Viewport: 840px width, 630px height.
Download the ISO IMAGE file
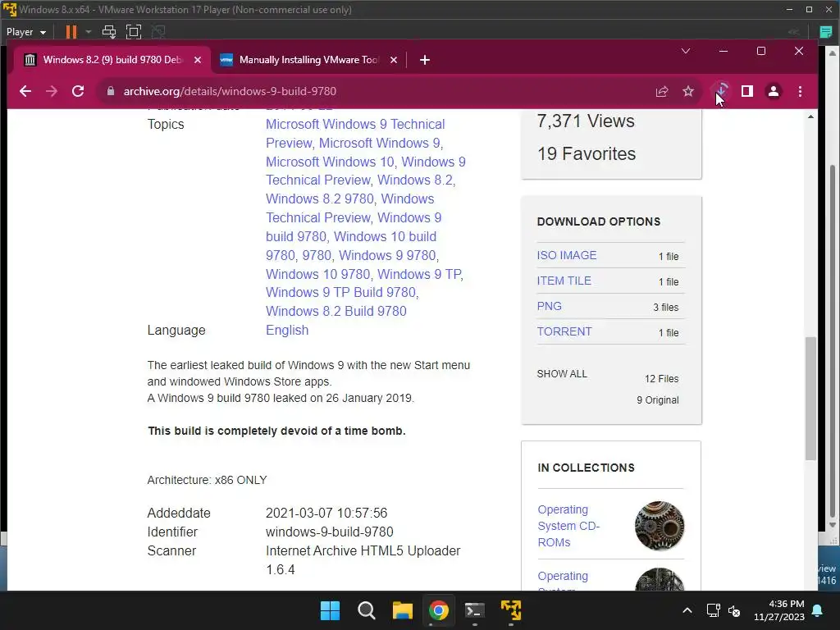(567, 256)
